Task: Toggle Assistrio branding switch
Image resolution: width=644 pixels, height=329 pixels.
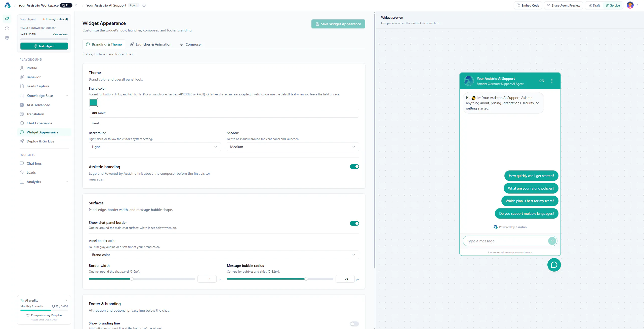Action: click(x=354, y=167)
